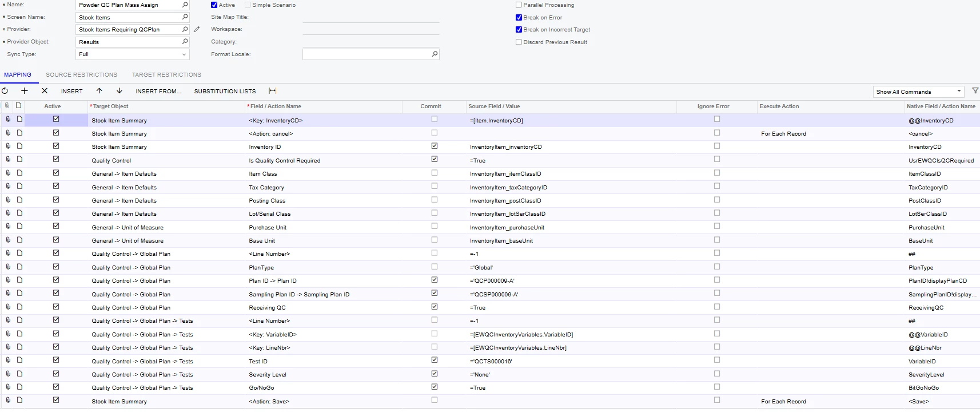This screenshot has height=412, width=980.
Task: Open lookup for the Name field
Action: (185, 5)
